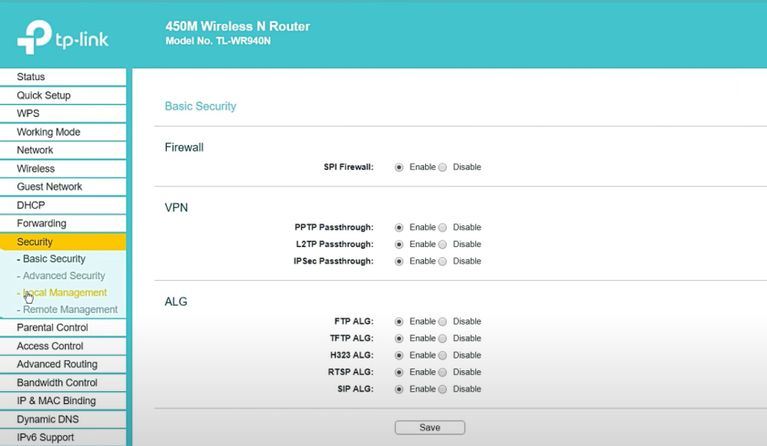The image size is (767, 446).
Task: Open the Advanced Security submenu
Action: (64, 276)
